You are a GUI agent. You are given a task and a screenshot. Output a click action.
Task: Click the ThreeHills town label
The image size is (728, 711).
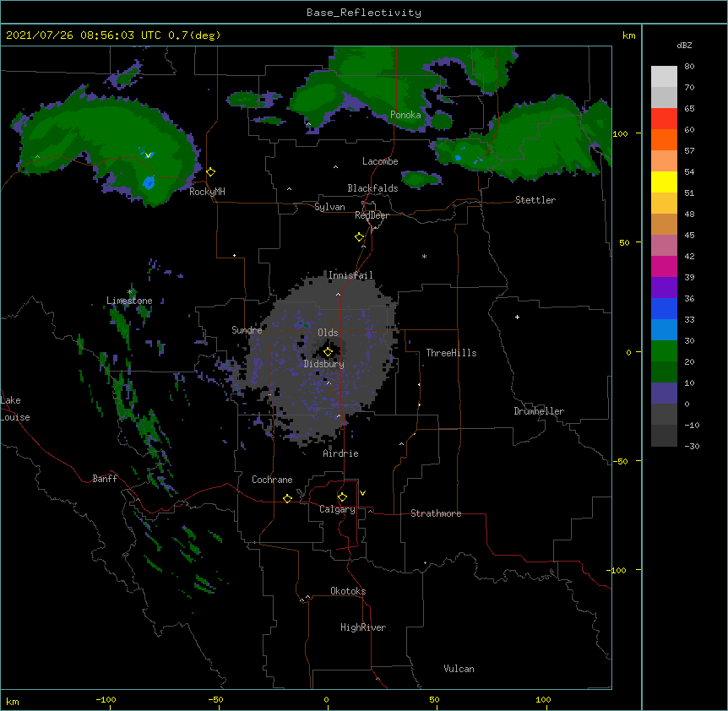pyautogui.click(x=451, y=353)
